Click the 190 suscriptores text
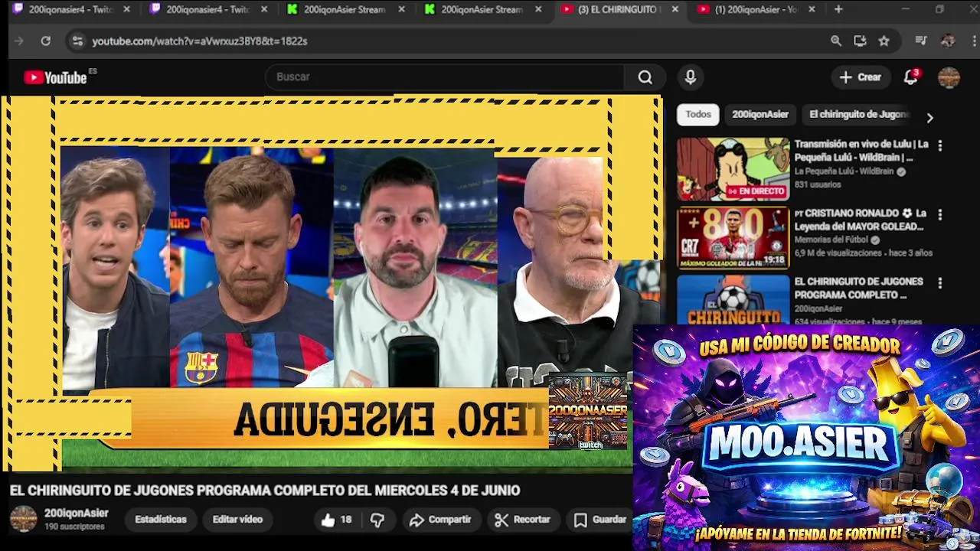This screenshot has height=551, width=980. [74, 527]
